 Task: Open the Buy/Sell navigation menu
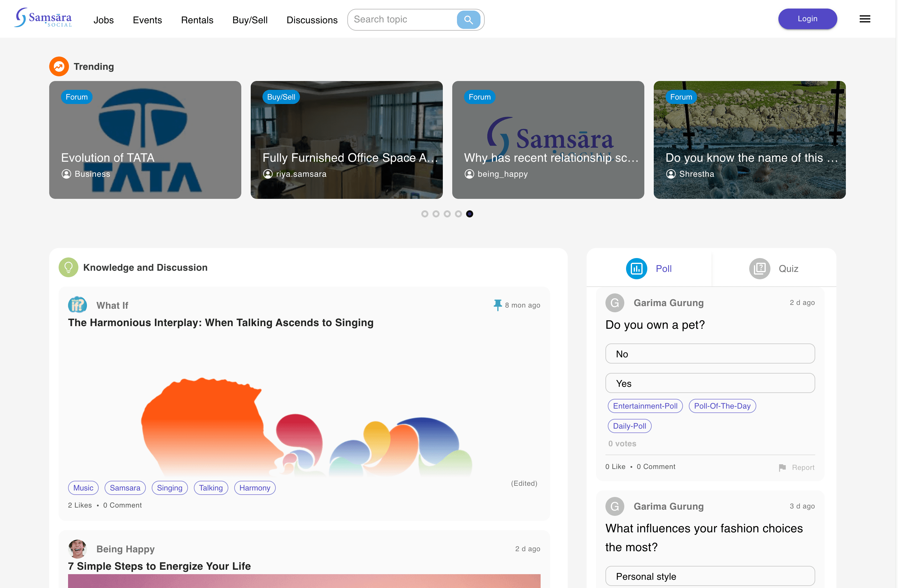coord(249,20)
